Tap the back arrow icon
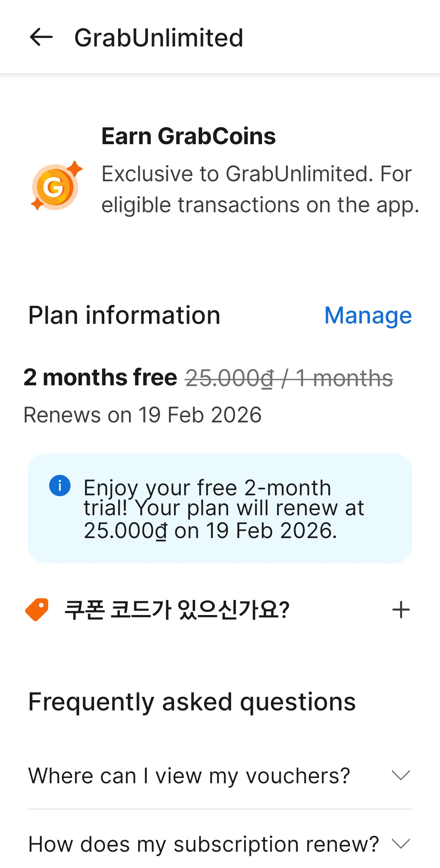 coord(41,37)
